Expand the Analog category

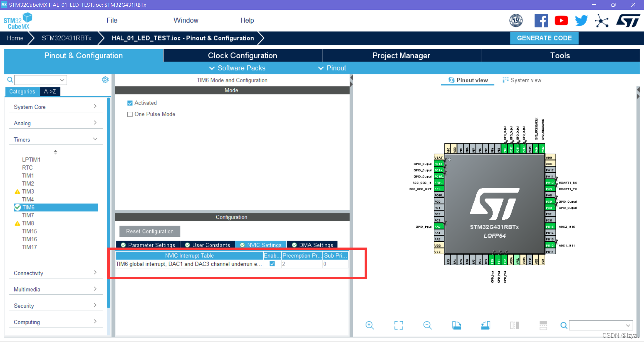[x=55, y=123]
